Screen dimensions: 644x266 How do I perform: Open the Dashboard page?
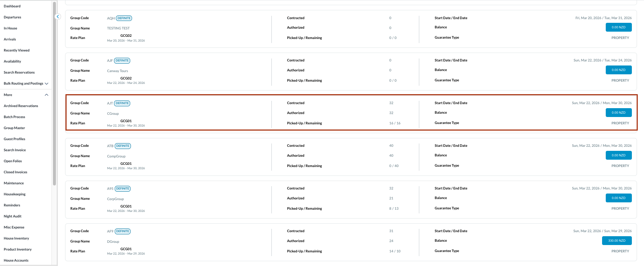pos(12,6)
